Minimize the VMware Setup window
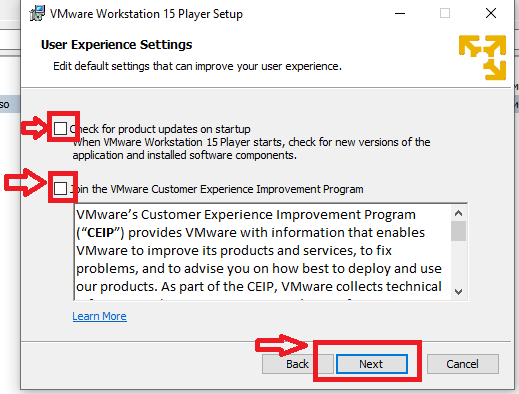 coord(400,14)
